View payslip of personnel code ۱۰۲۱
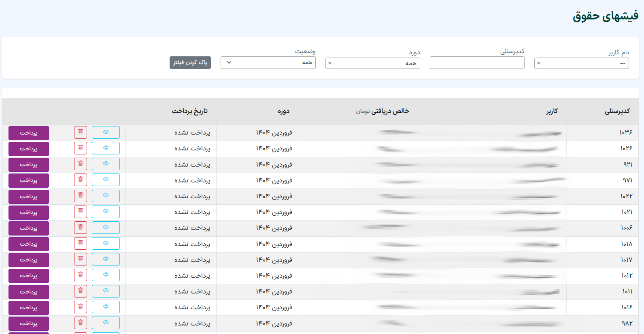 106,212
